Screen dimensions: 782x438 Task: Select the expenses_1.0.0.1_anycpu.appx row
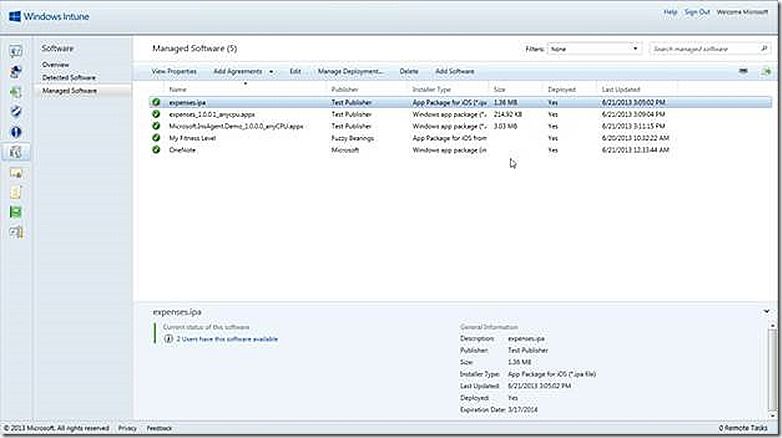point(460,114)
